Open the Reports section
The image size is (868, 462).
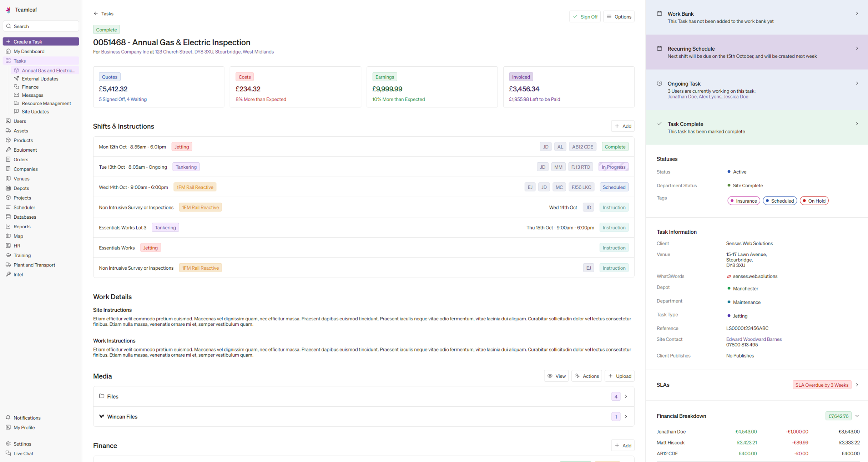pyautogui.click(x=22, y=226)
